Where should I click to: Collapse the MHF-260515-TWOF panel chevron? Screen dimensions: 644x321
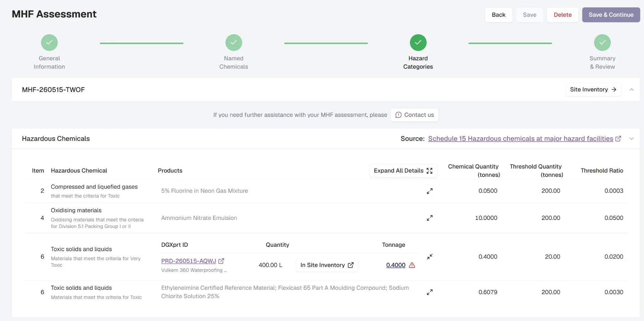pos(632,90)
